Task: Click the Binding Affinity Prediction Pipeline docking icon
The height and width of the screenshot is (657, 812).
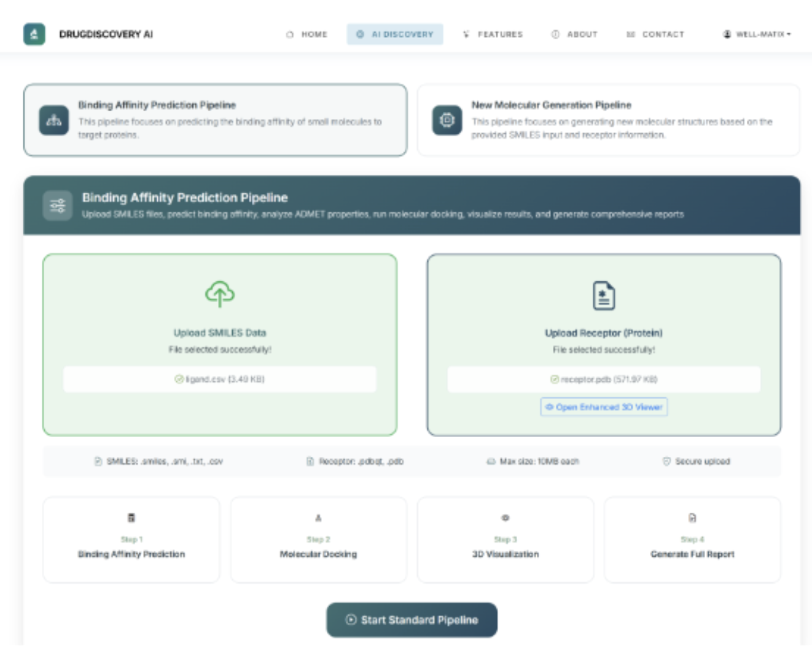Action: [x=55, y=121]
